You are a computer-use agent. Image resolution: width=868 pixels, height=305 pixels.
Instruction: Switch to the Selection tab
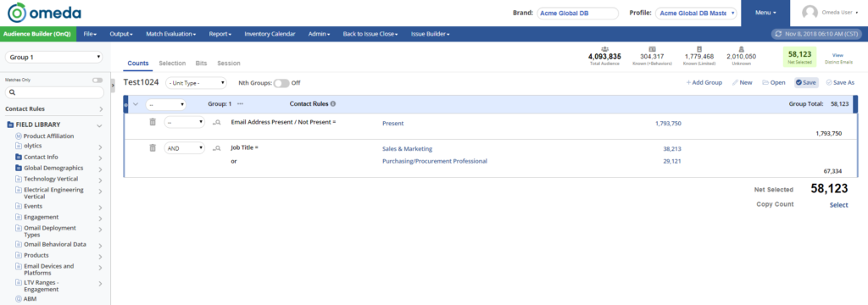(x=172, y=64)
